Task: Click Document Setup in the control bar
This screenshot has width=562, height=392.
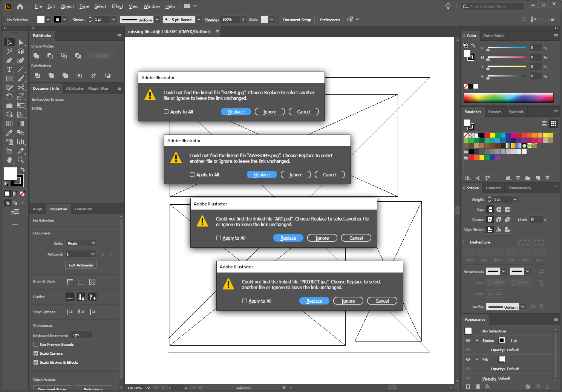Action: 297,20
